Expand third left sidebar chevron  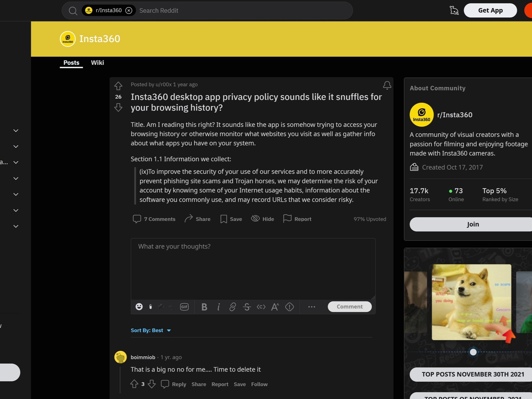pyautogui.click(x=16, y=162)
